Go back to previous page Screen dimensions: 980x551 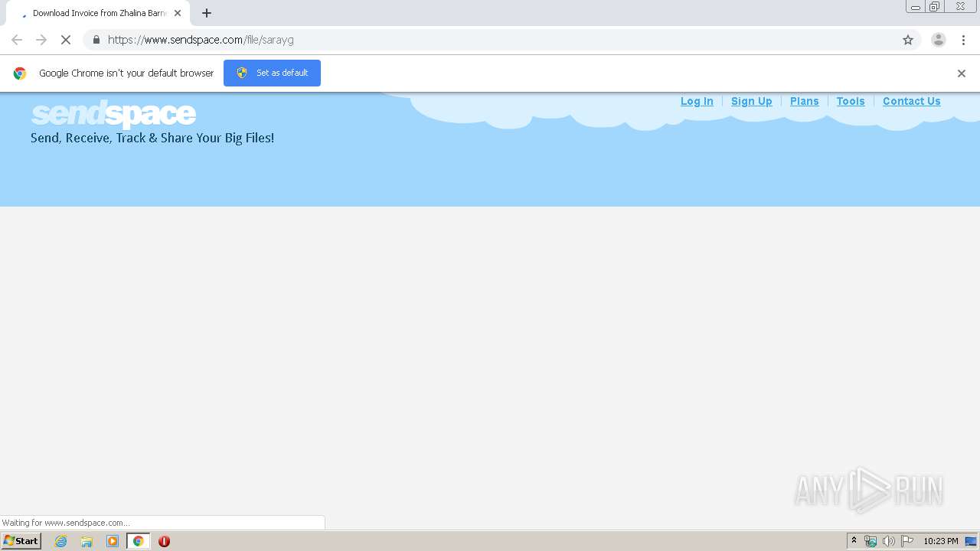tap(17, 40)
